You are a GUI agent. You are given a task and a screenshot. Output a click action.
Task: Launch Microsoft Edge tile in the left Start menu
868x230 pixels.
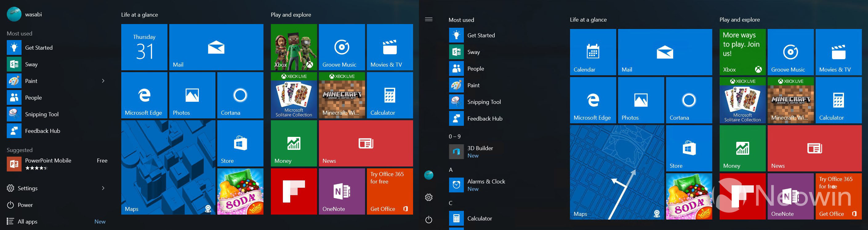(144, 95)
